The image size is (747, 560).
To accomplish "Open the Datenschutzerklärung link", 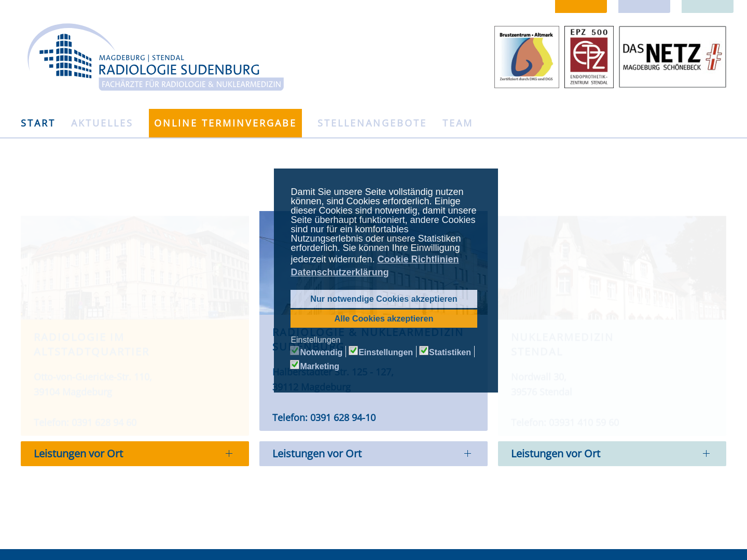I will coord(340,272).
